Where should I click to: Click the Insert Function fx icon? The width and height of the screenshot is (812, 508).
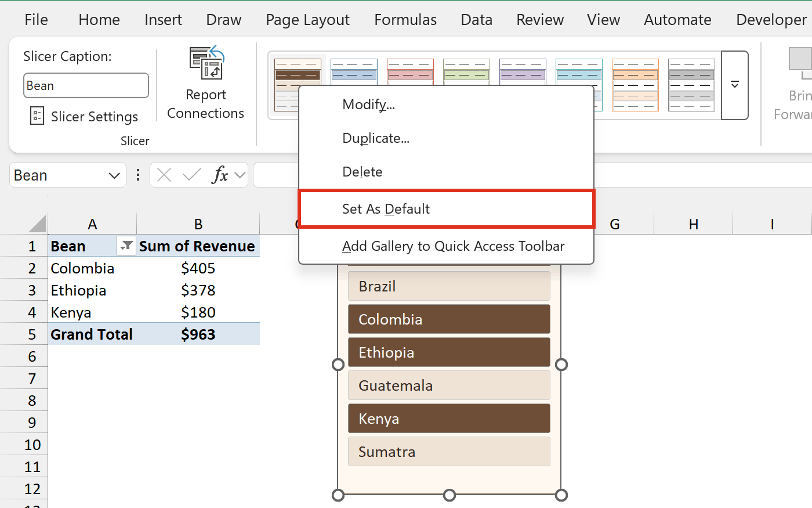(x=220, y=175)
